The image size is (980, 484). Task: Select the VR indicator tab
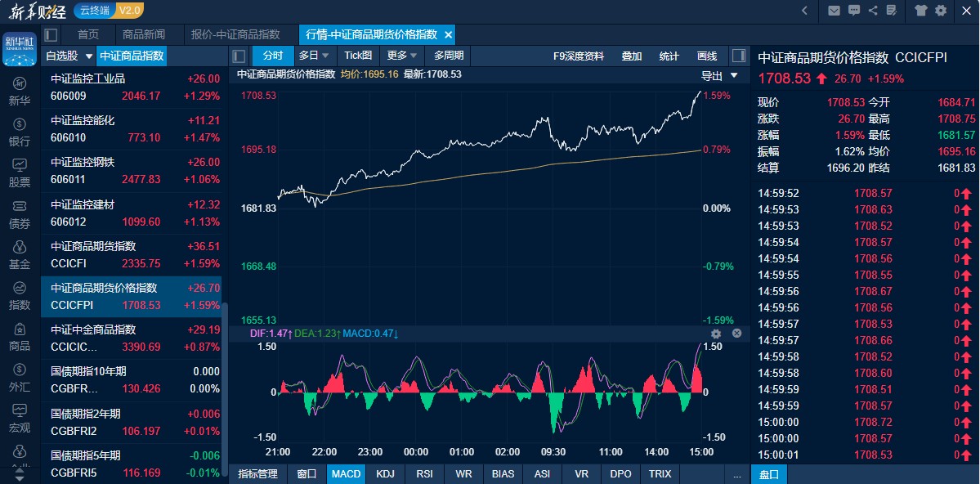[581, 474]
